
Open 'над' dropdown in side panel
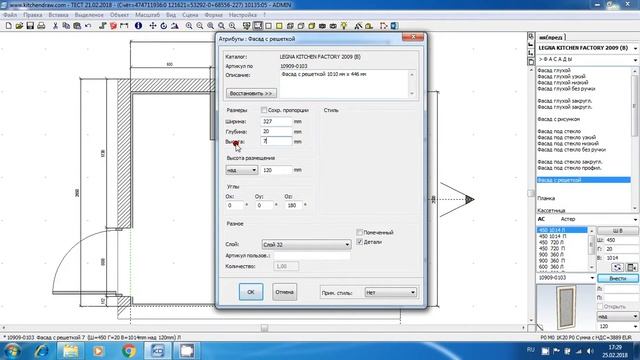pyautogui.click(x=617, y=316)
